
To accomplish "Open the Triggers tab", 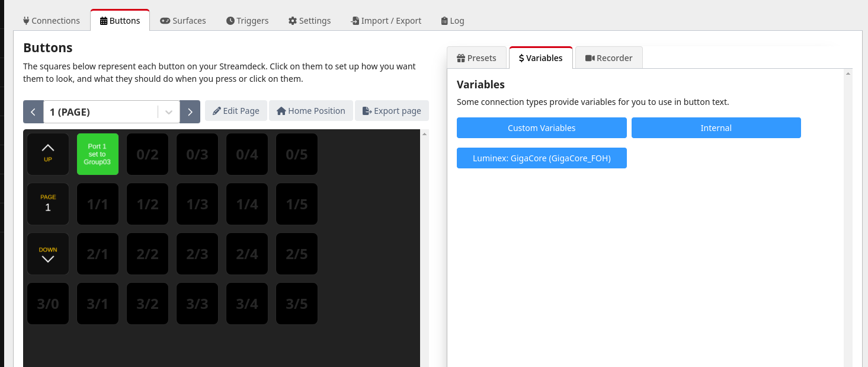I will click(247, 21).
